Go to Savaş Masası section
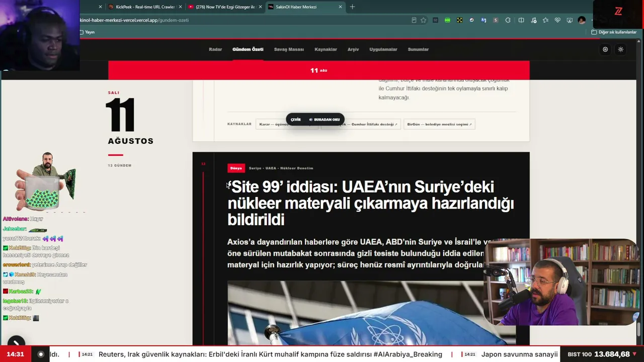 [x=289, y=49]
